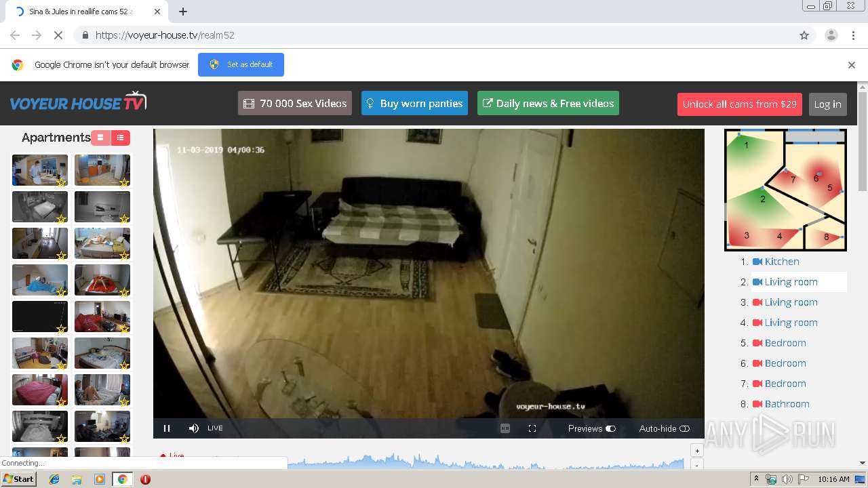
Task: Zoom out the timeline with minus
Action: [696, 464]
